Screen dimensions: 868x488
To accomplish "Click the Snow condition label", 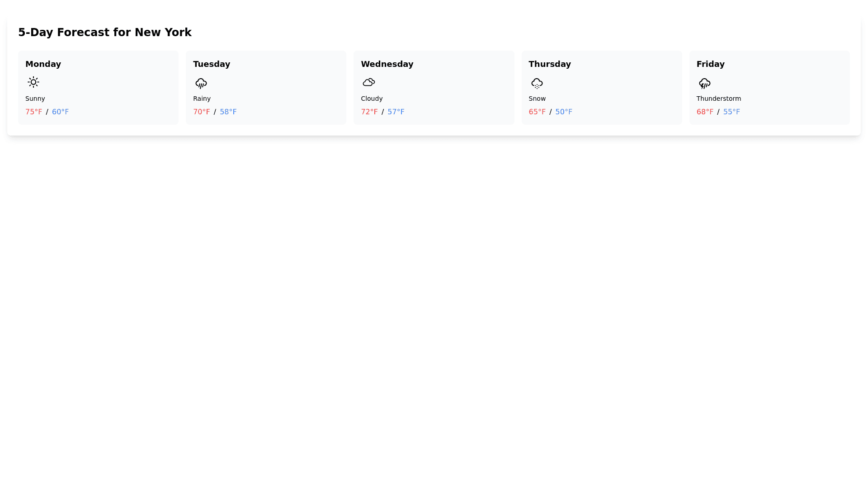I will pyautogui.click(x=537, y=99).
